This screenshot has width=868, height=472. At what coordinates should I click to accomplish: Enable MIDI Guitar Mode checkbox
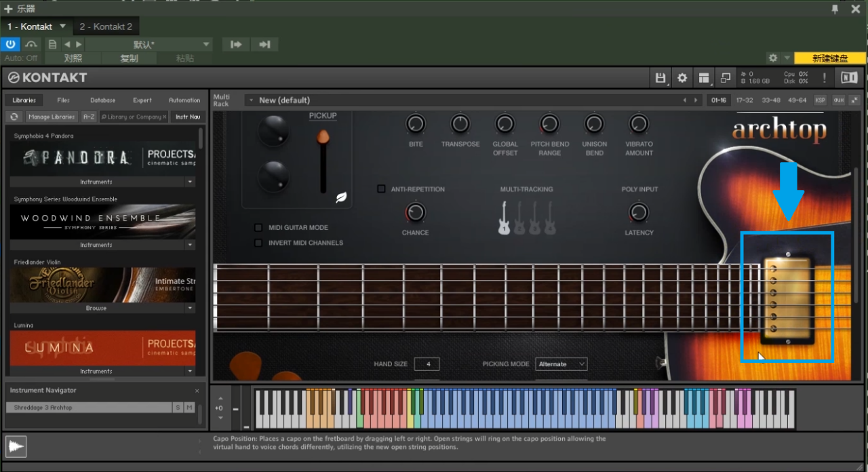tap(258, 228)
